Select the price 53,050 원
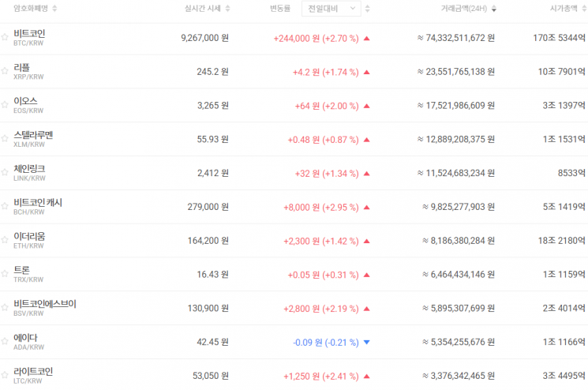 (x=211, y=375)
